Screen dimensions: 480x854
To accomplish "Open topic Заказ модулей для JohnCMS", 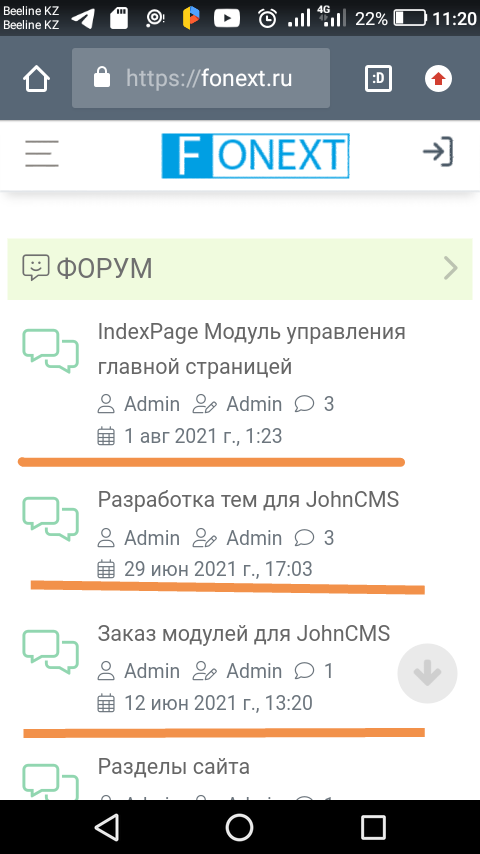I will click(244, 633).
